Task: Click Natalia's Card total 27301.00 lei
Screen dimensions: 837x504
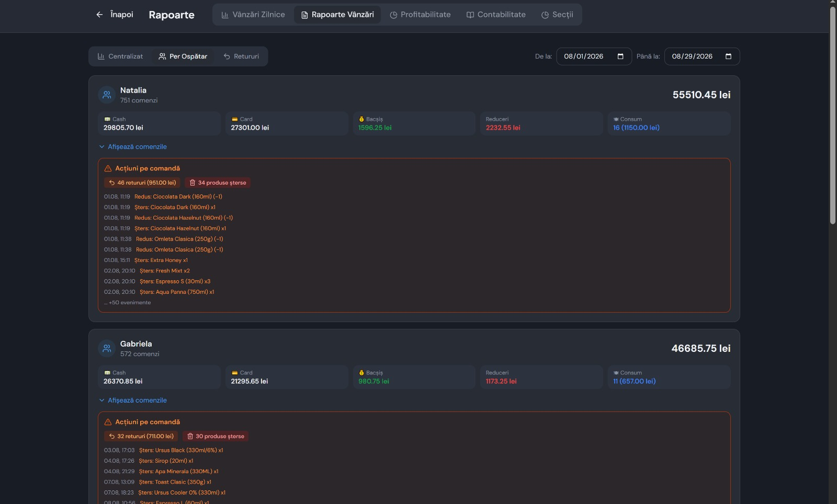Action: [250, 128]
